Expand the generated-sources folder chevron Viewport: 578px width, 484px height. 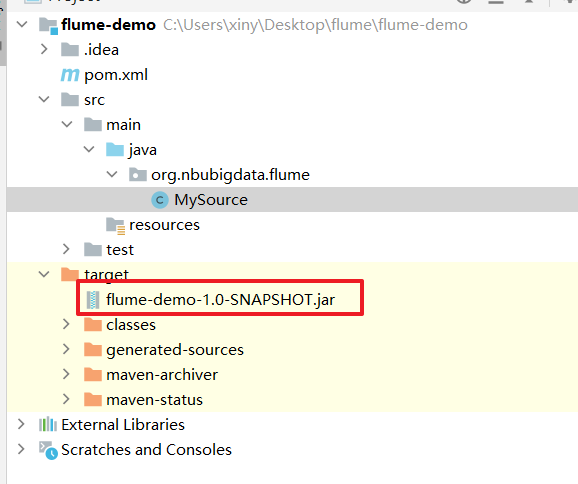(66, 349)
